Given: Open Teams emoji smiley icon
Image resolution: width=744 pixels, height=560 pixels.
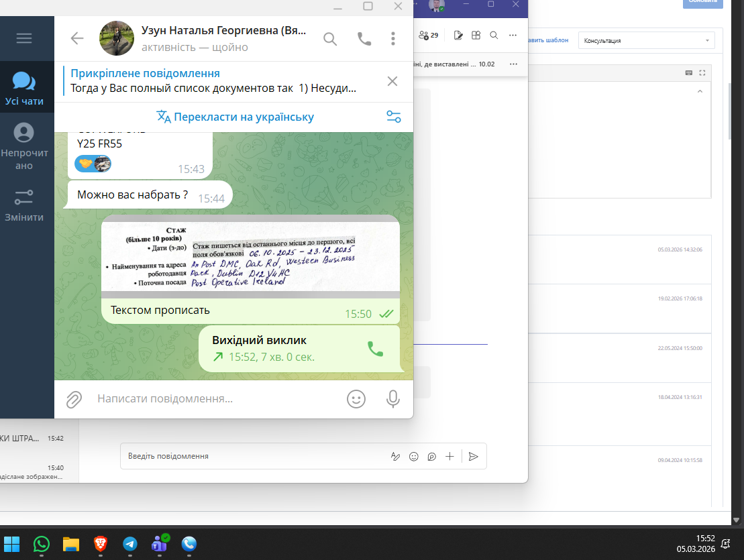Looking at the screenshot, I should pyautogui.click(x=414, y=457).
